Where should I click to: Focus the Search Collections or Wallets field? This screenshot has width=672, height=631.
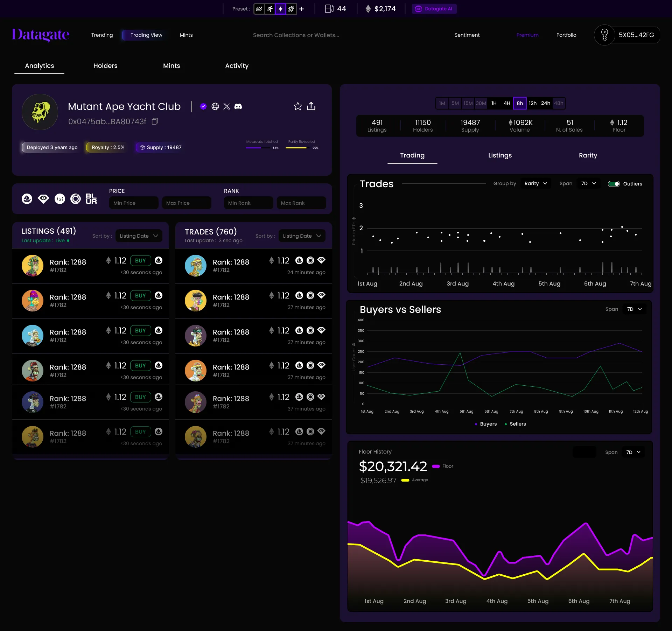coord(296,35)
